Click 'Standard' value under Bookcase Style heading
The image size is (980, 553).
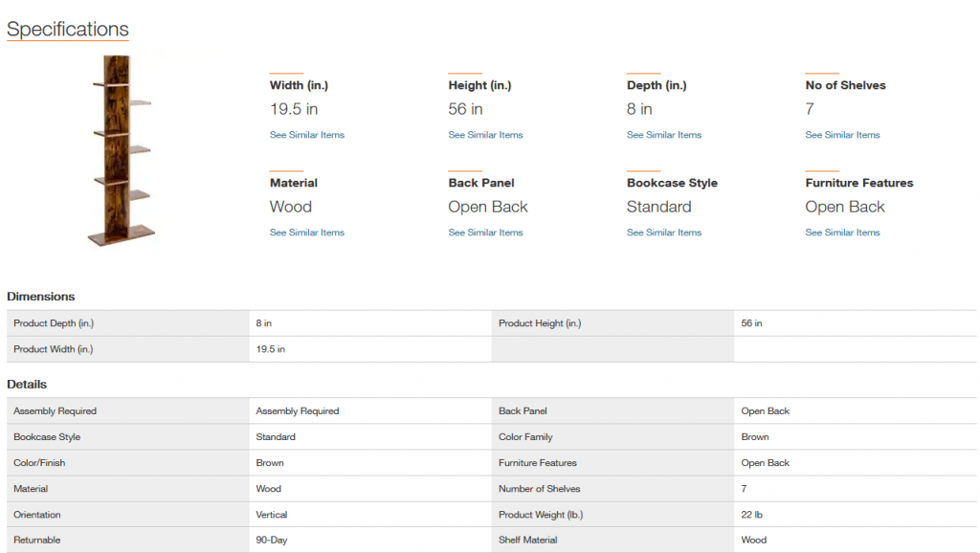pyautogui.click(x=658, y=207)
